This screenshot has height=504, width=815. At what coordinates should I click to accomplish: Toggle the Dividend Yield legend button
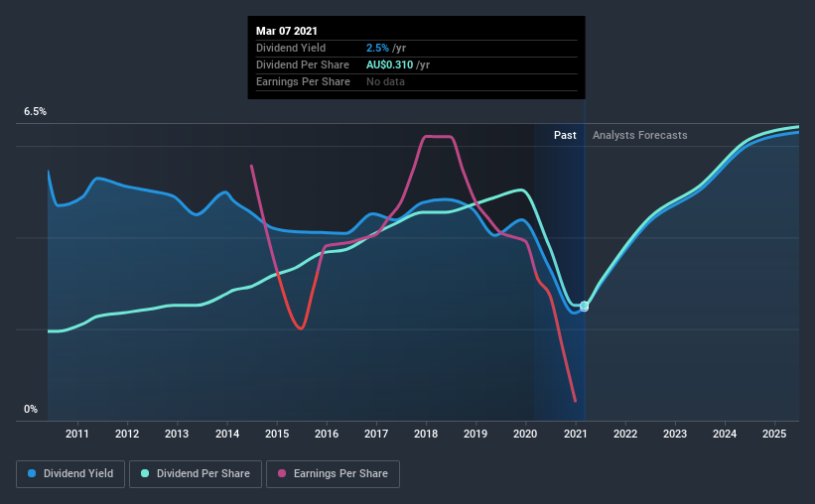(x=70, y=474)
